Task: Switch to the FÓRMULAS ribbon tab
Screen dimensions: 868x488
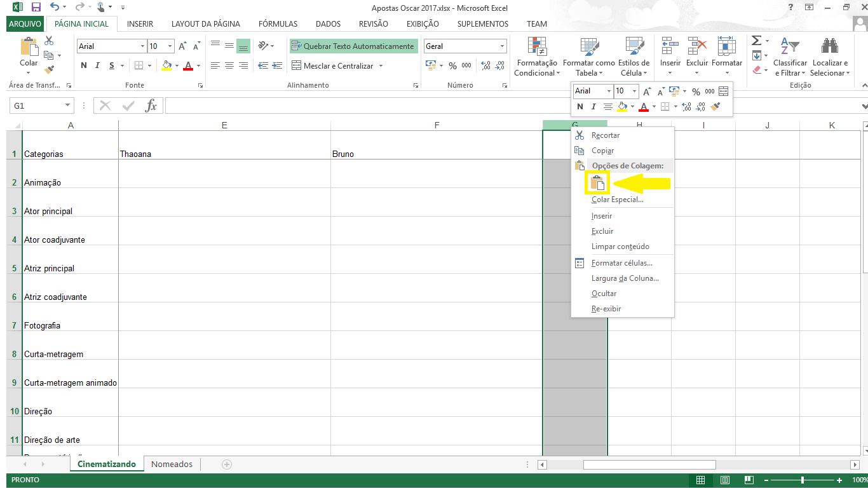Action: (278, 24)
